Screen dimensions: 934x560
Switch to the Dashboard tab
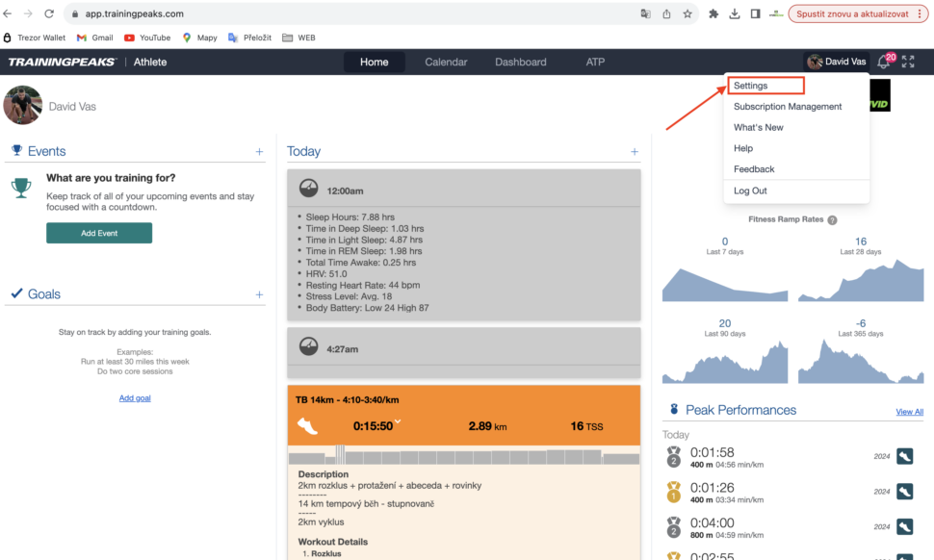click(521, 62)
